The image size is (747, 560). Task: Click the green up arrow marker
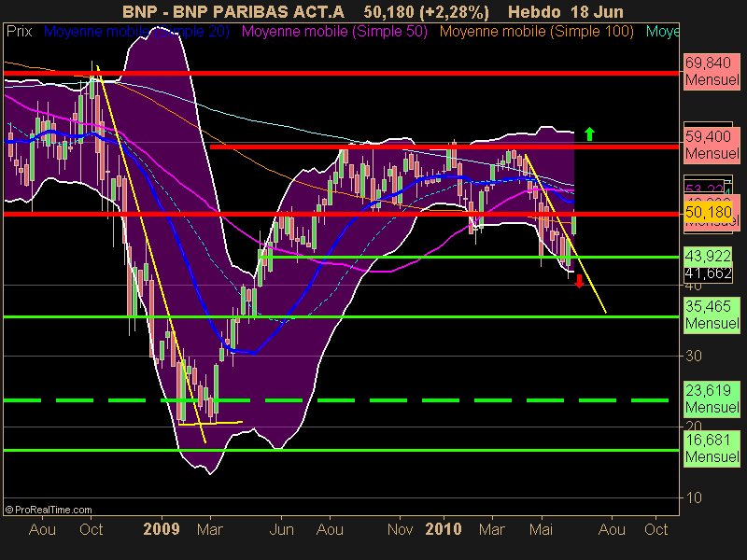(x=589, y=133)
